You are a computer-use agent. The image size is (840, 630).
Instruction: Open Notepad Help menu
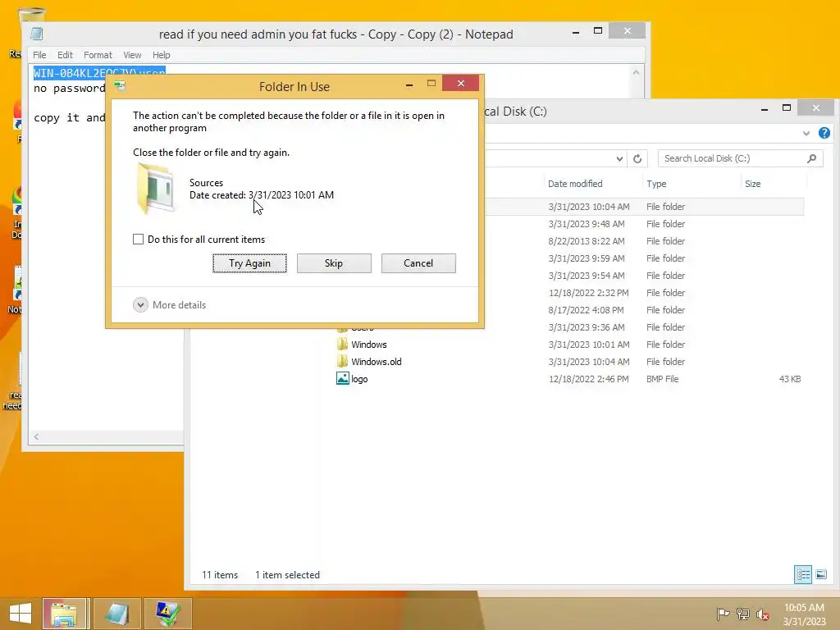point(162,55)
